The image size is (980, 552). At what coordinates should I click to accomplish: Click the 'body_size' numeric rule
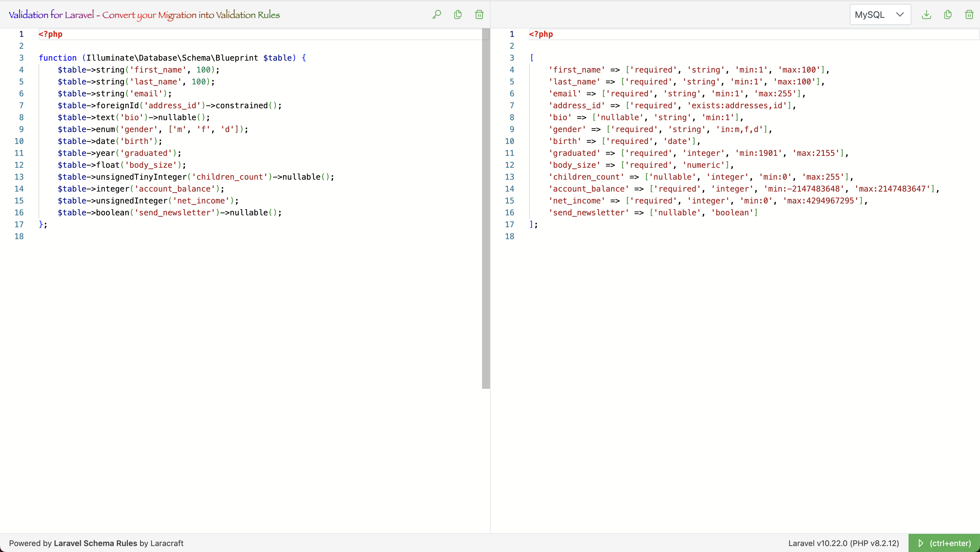click(641, 165)
